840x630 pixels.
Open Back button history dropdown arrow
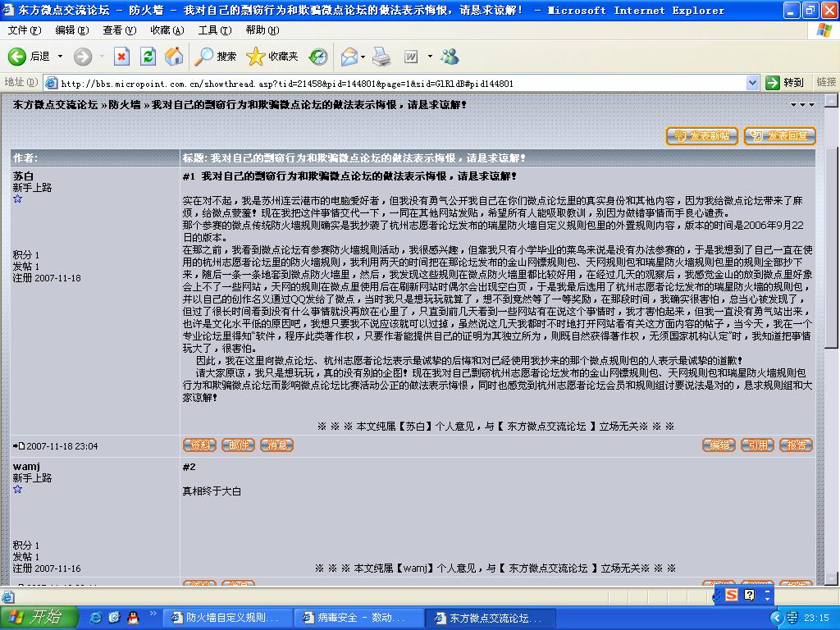[x=60, y=57]
